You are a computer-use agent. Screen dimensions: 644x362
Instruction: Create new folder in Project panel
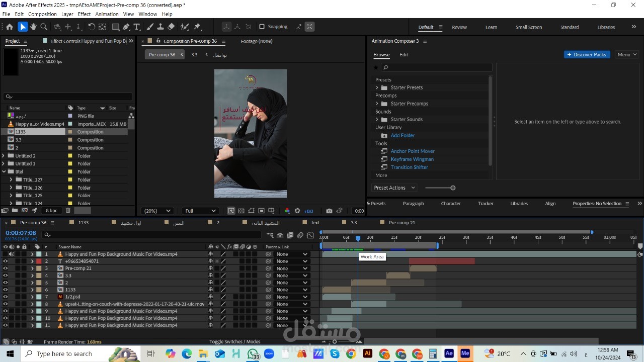[15, 211]
